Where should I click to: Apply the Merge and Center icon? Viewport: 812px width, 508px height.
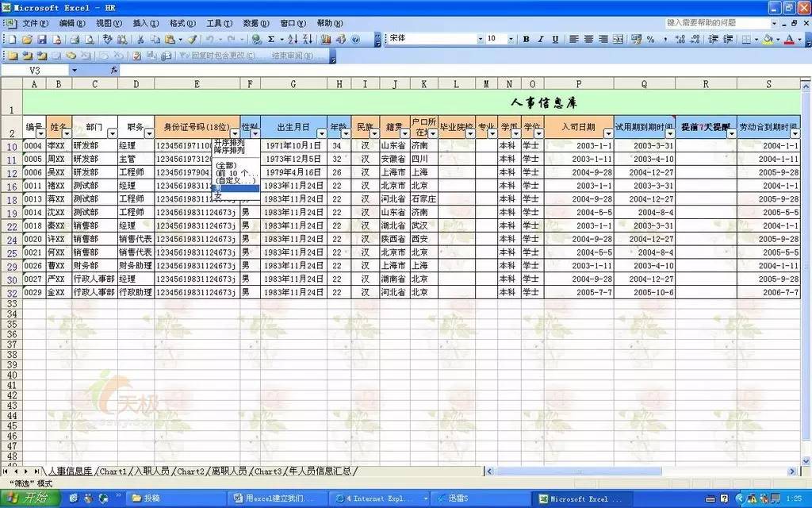619,40
